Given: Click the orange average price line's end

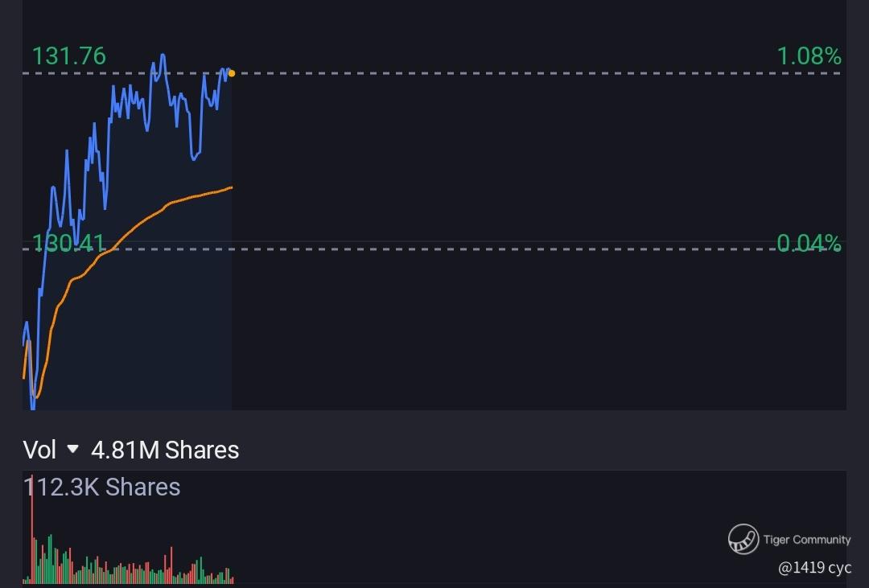Looking at the screenshot, I should (231, 188).
